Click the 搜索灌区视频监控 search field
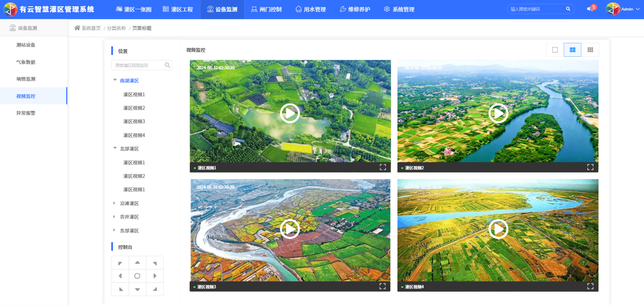The width and height of the screenshot is (644, 306). click(x=138, y=65)
